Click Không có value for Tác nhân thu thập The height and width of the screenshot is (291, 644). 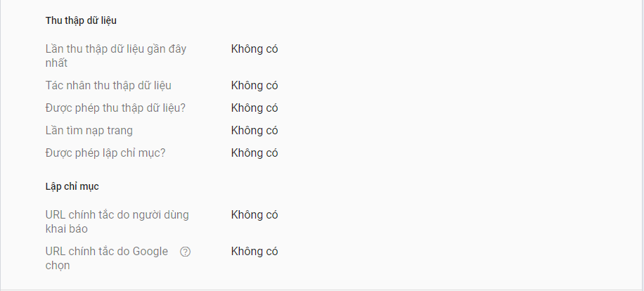[x=255, y=85]
